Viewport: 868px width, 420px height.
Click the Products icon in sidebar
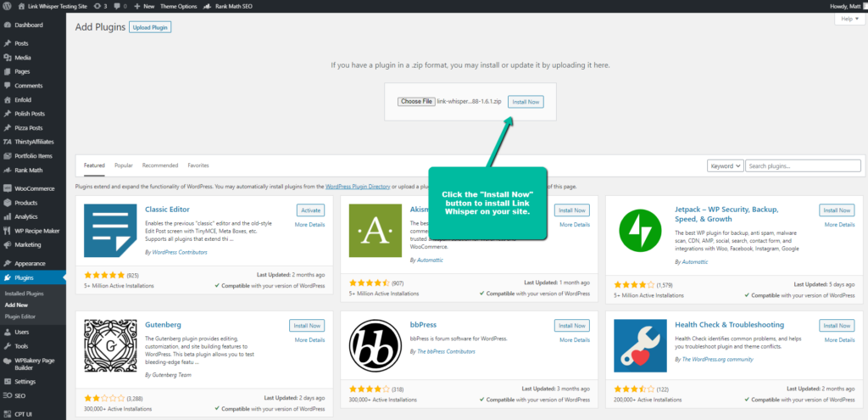(7, 203)
